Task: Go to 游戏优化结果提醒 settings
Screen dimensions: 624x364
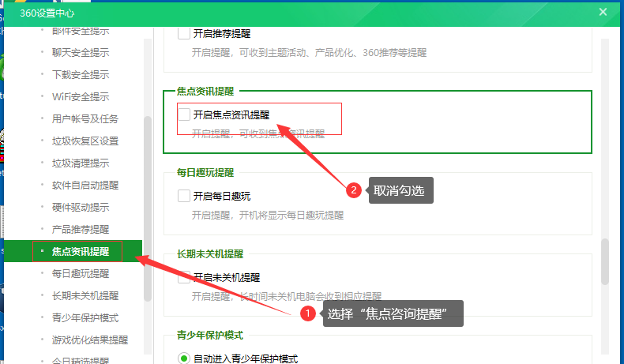Action: pos(90,340)
